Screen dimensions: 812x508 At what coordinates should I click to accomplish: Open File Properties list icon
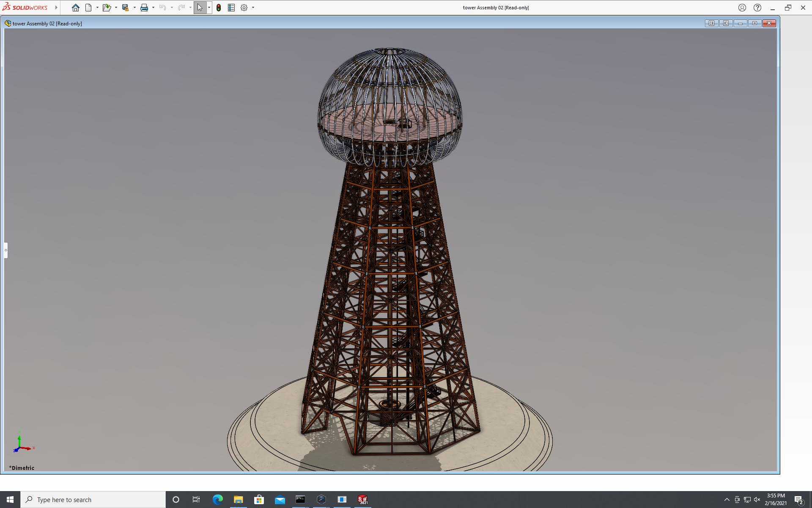[231, 8]
